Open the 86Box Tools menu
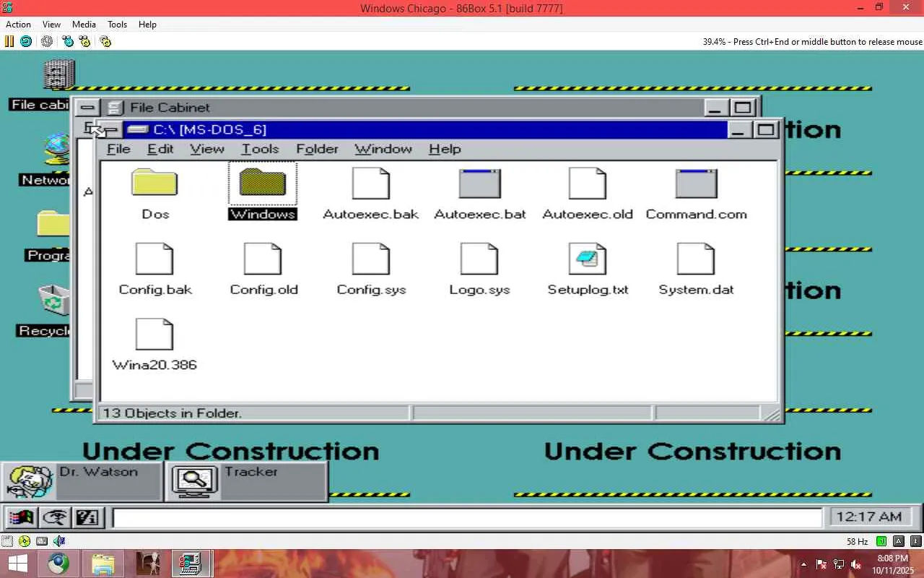 coord(117,24)
